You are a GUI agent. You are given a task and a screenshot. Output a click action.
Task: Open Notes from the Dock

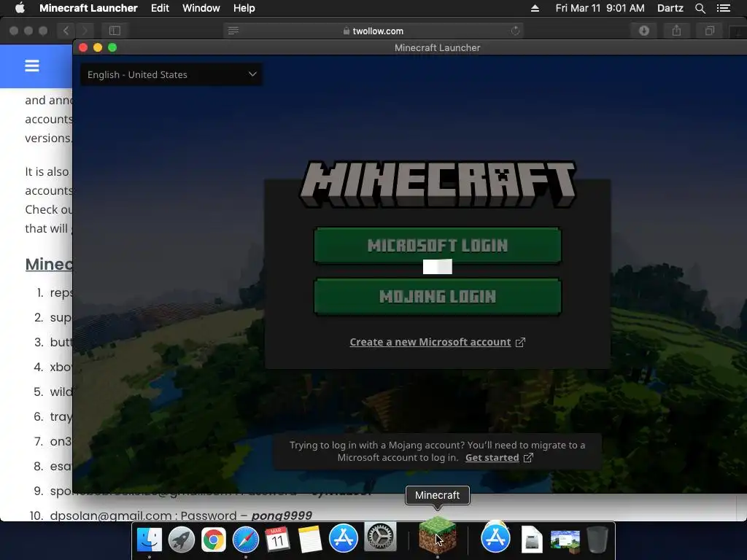(310, 540)
